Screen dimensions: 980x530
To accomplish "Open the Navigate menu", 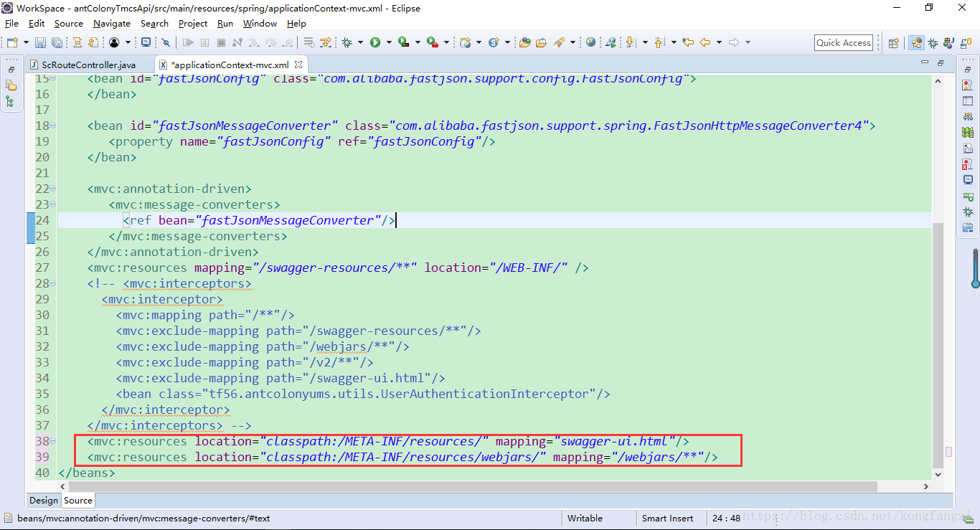I will (112, 23).
